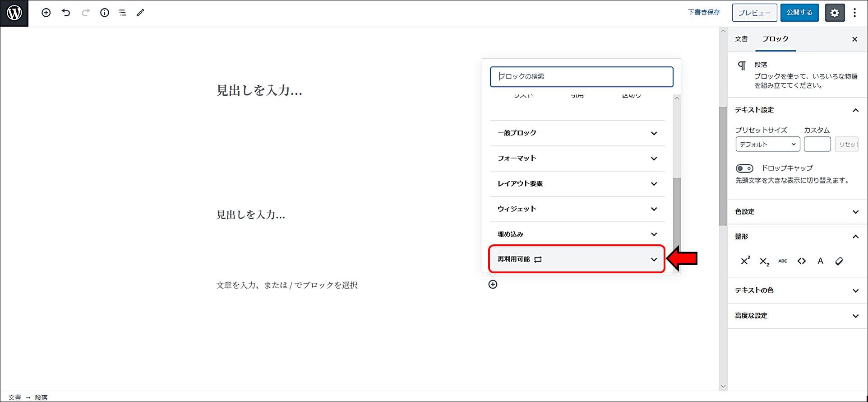Image resolution: width=868 pixels, height=402 pixels.
Task: Click the カスタム font size input
Action: 817,144
